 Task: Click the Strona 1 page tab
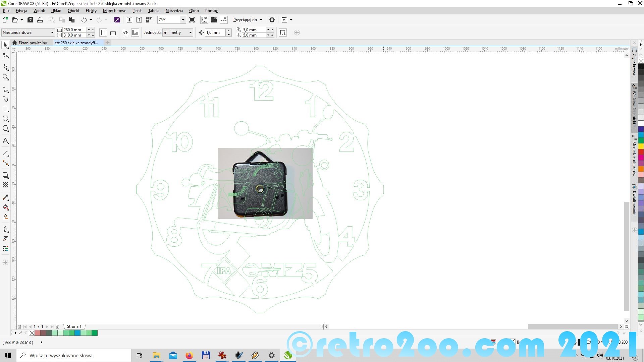pos(74,326)
